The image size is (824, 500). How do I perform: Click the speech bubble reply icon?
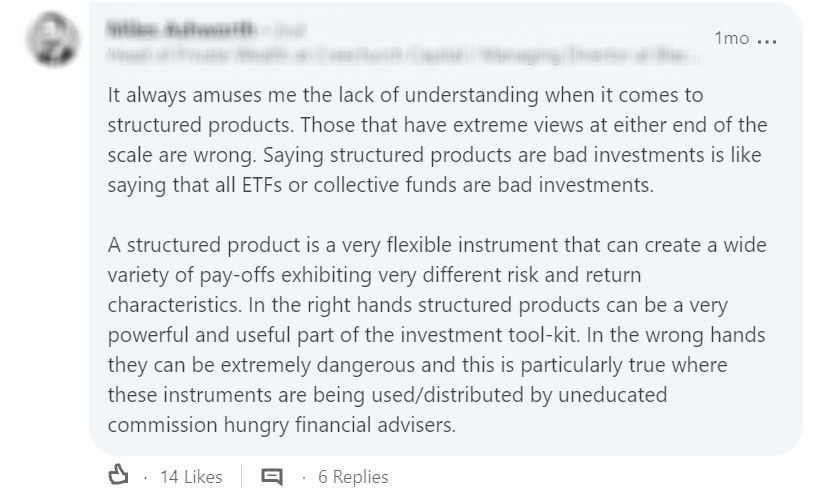(271, 477)
